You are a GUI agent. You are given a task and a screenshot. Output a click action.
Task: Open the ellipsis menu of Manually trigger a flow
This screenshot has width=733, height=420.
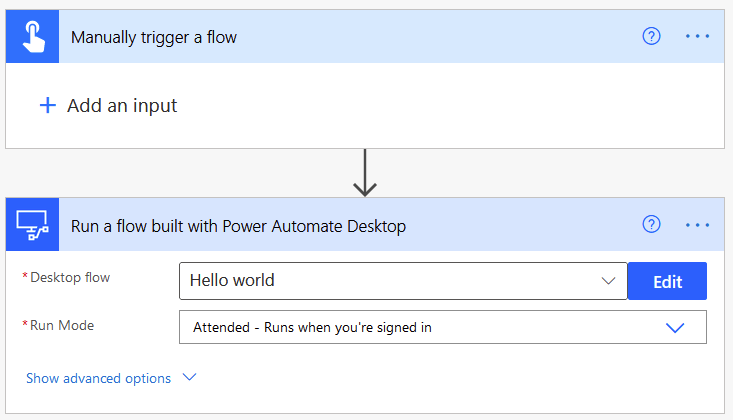coord(697,36)
